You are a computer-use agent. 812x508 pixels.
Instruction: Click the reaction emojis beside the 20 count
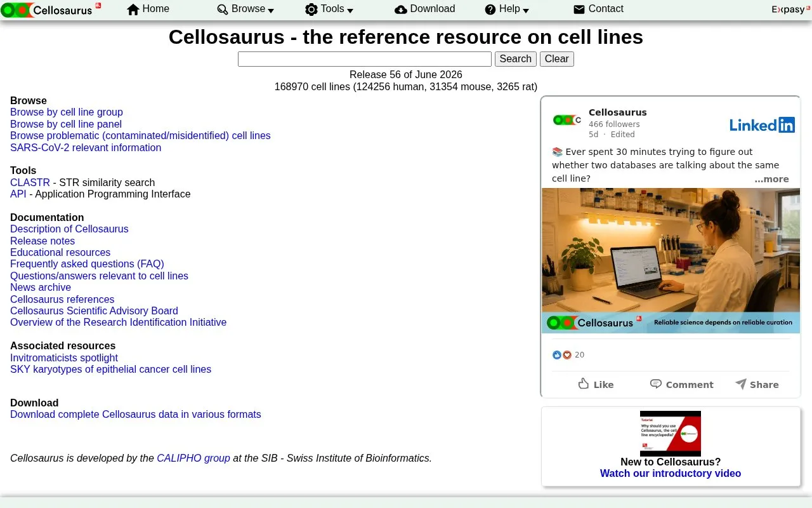(562, 355)
